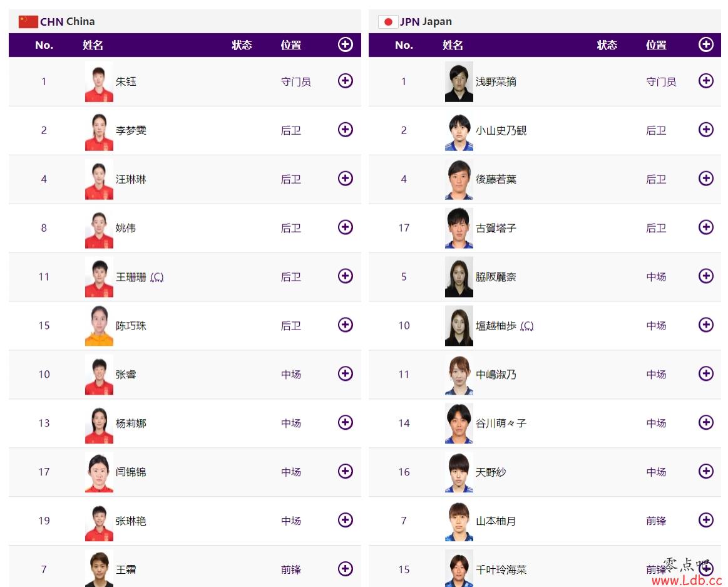Click plus icon beside 古賀塔子
This screenshot has height=587, width=728.
tap(705, 227)
